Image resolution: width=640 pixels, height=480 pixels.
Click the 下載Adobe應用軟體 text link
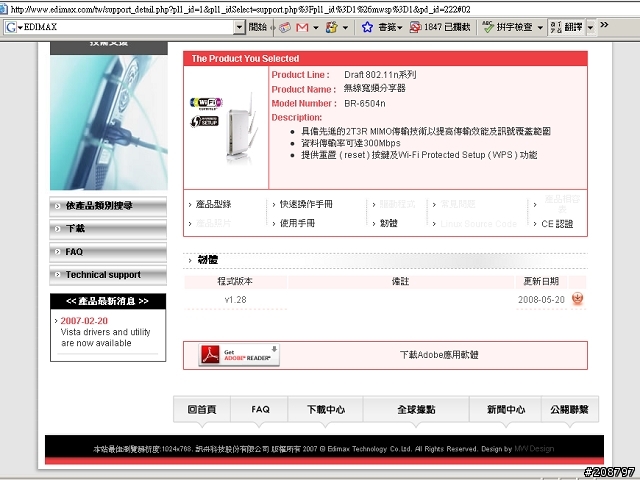[x=439, y=355]
